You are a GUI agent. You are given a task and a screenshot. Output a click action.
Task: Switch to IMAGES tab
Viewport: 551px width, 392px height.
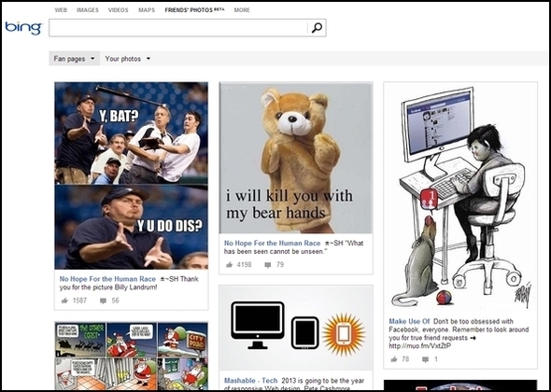[88, 10]
